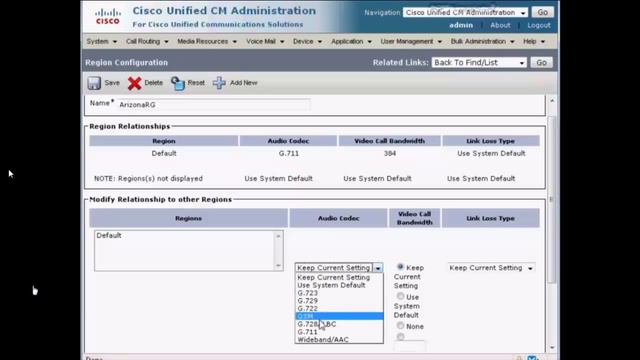640x360 pixels.
Task: Choose the highlighted GSM codec option
Action: (x=339, y=316)
